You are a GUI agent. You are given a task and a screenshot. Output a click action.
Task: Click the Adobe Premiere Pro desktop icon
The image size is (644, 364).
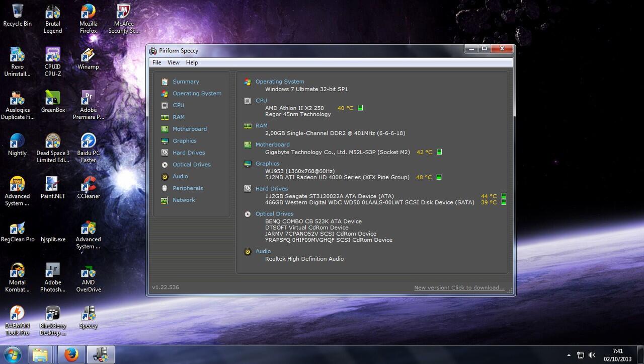(88, 106)
